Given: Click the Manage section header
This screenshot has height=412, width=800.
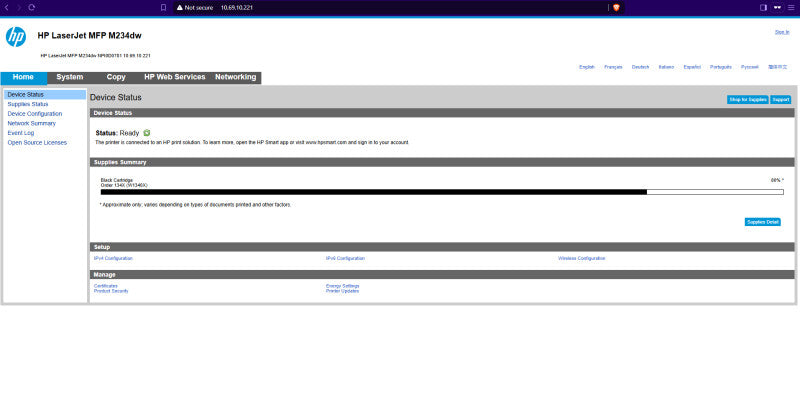Looking at the screenshot, I should pyautogui.click(x=442, y=274).
